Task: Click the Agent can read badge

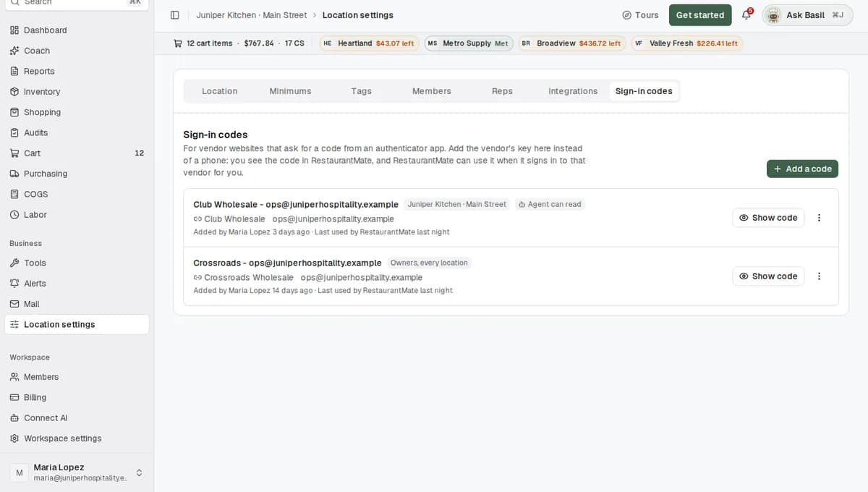Action: tap(550, 205)
